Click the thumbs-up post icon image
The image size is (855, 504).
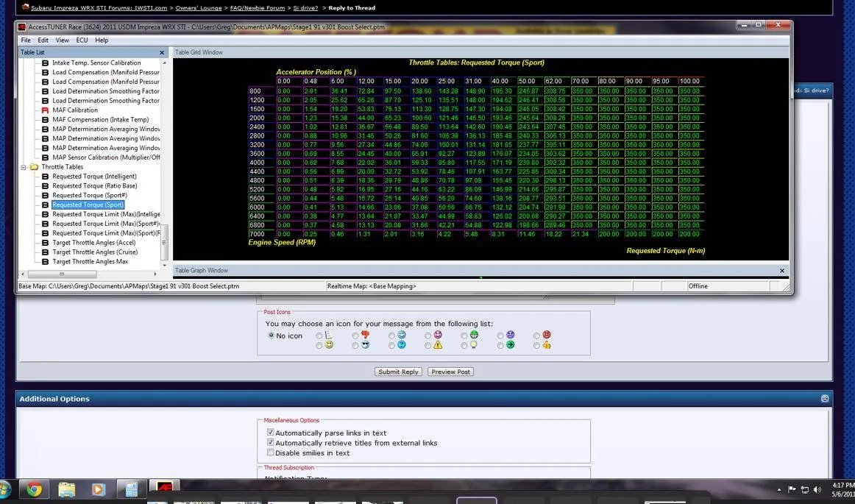click(547, 345)
